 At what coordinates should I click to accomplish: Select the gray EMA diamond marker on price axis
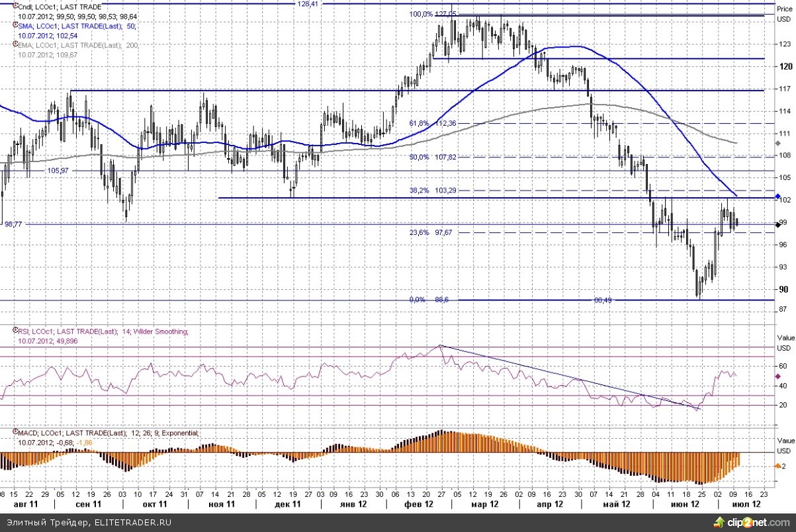click(777, 142)
